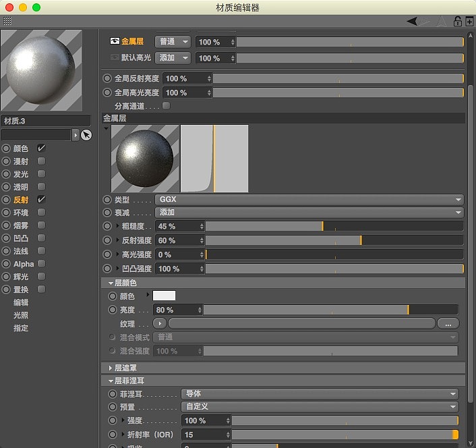476x448 pixels.
Task: Click the vertical scrollbar on right
Action: pos(471,243)
